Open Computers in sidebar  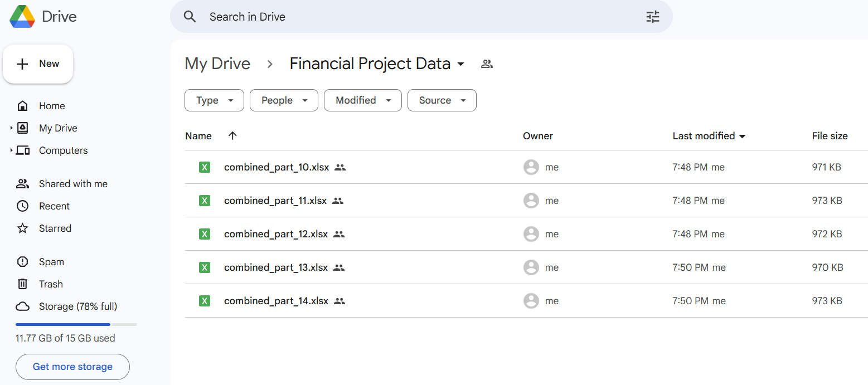(x=63, y=150)
